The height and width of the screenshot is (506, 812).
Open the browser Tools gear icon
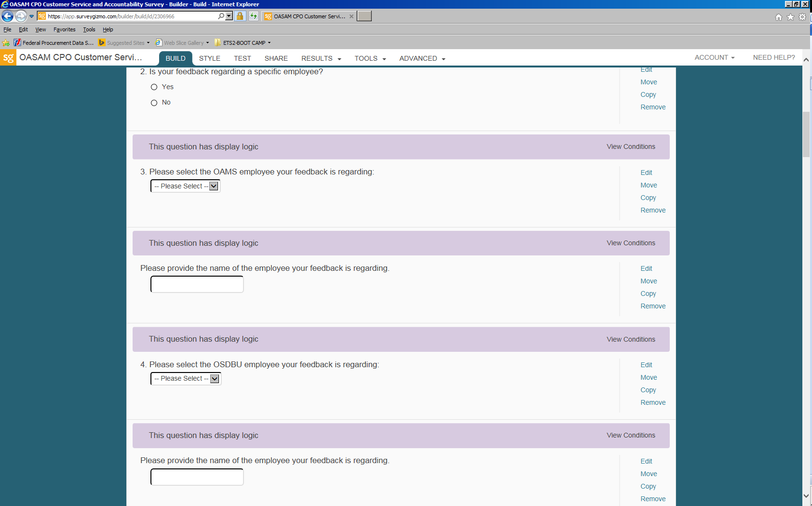click(x=802, y=17)
